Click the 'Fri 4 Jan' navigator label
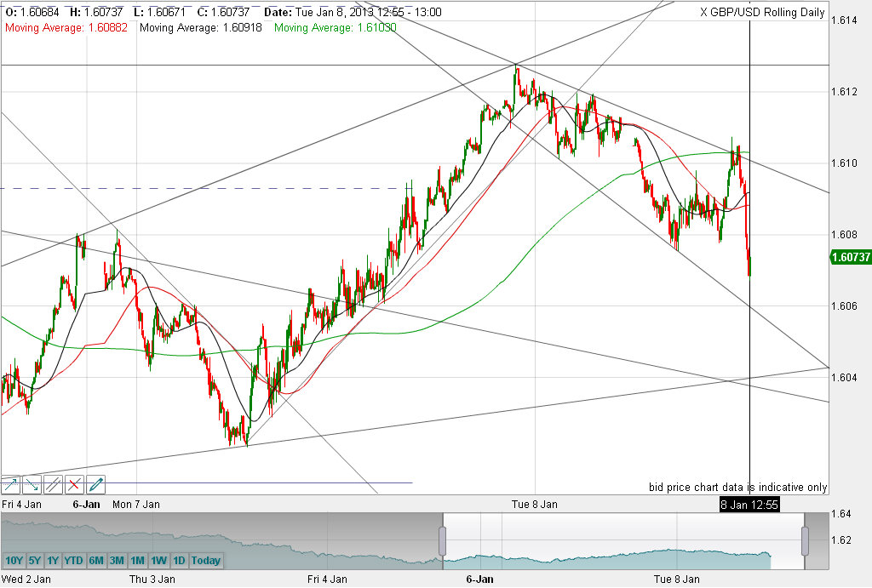This screenshot has width=872, height=588. (327, 579)
